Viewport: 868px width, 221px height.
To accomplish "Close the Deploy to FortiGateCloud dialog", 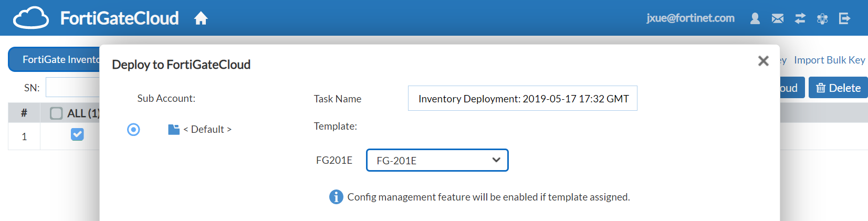I will pos(764,61).
